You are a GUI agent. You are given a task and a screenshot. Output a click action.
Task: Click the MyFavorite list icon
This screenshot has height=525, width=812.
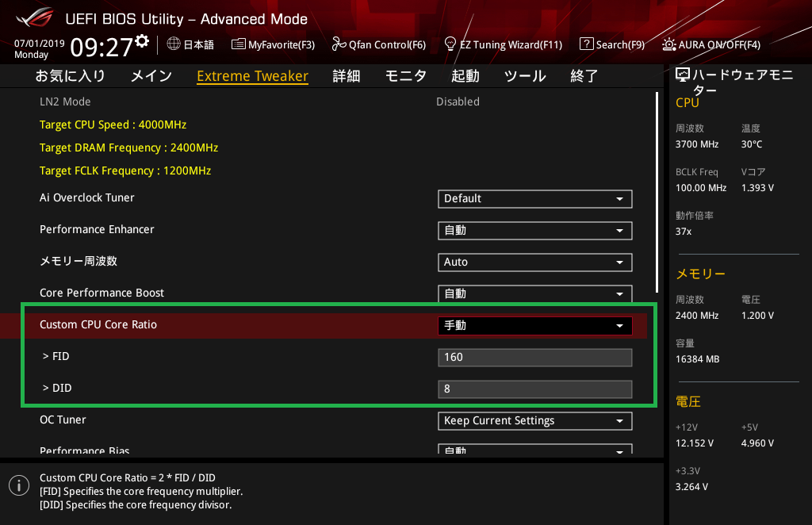tap(238, 44)
